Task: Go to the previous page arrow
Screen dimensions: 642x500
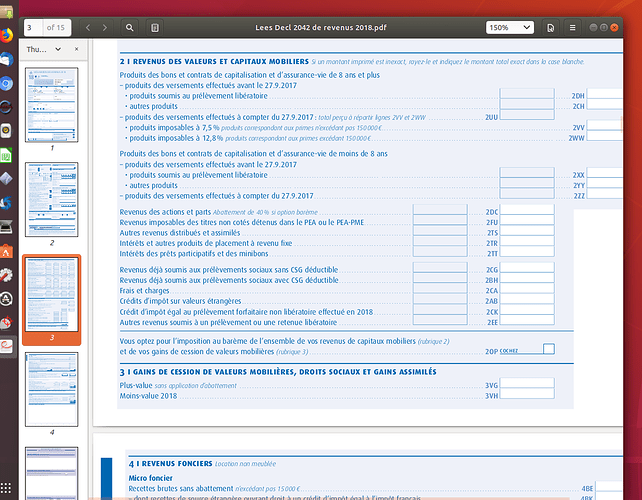Action: tap(88, 27)
